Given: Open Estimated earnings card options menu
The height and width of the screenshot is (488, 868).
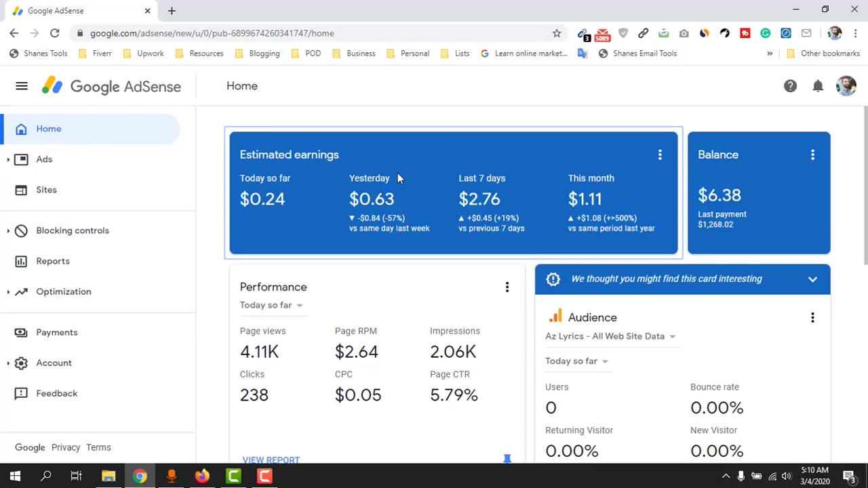Looking at the screenshot, I should tap(660, 155).
